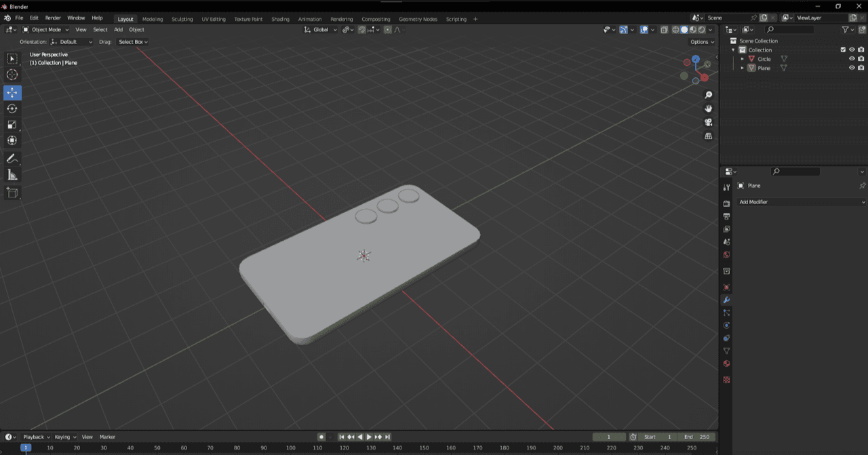
Task: Switch to the Sculpting workspace tab
Action: tap(182, 19)
